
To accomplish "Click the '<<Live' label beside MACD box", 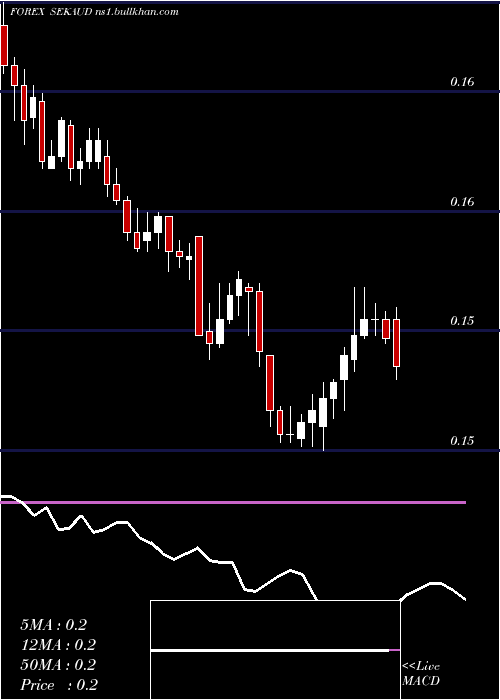I will [x=421, y=667].
